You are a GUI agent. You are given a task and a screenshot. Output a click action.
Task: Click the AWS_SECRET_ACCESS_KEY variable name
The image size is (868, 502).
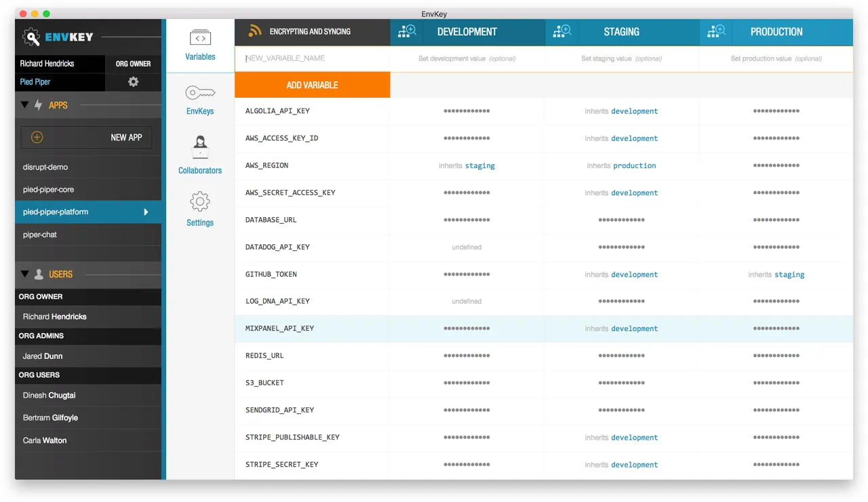click(x=290, y=193)
